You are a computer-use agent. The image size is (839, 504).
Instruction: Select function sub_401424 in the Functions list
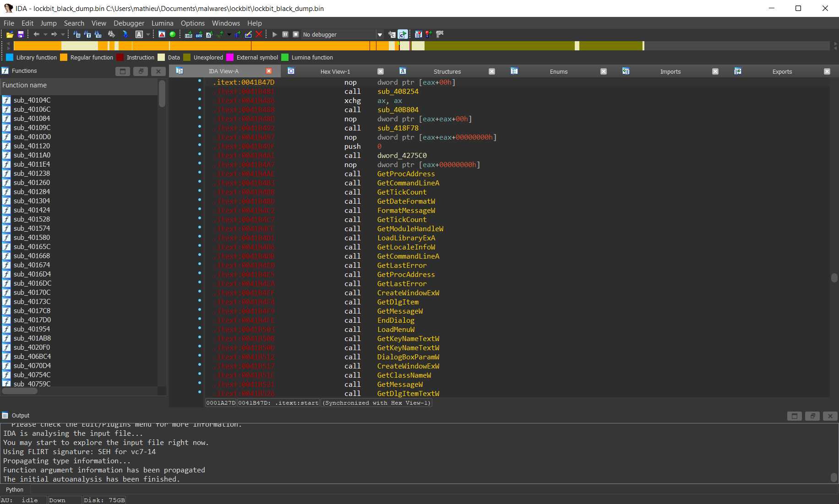[31, 210]
